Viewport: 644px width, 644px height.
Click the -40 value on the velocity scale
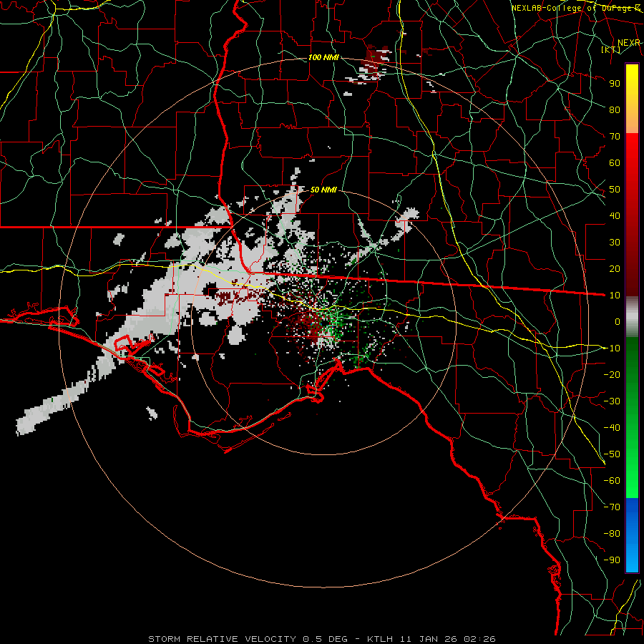(x=612, y=428)
